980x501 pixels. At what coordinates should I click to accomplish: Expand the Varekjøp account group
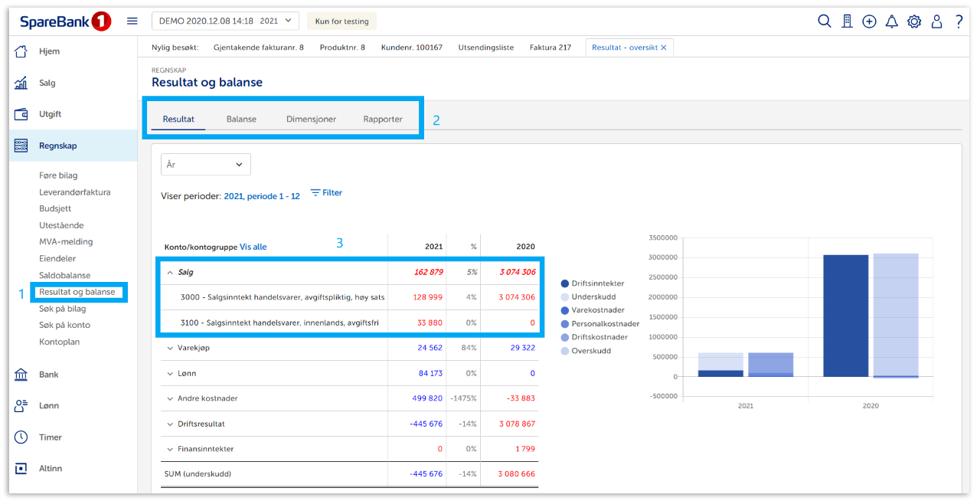click(170, 348)
